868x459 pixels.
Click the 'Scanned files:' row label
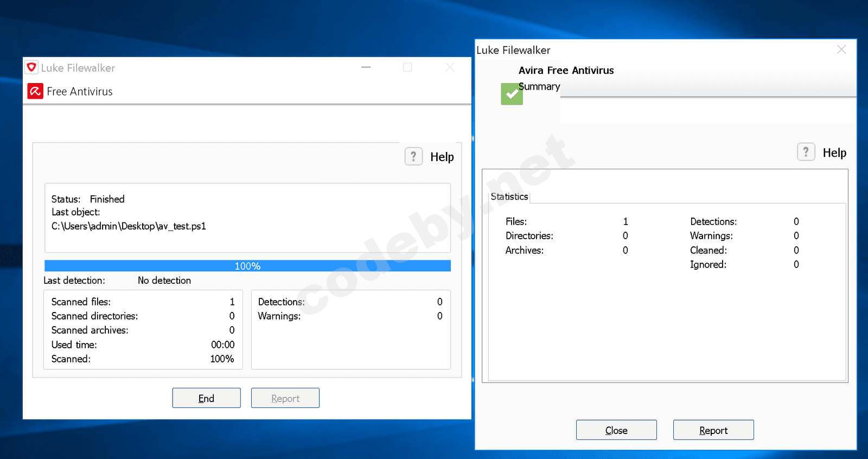click(x=81, y=302)
